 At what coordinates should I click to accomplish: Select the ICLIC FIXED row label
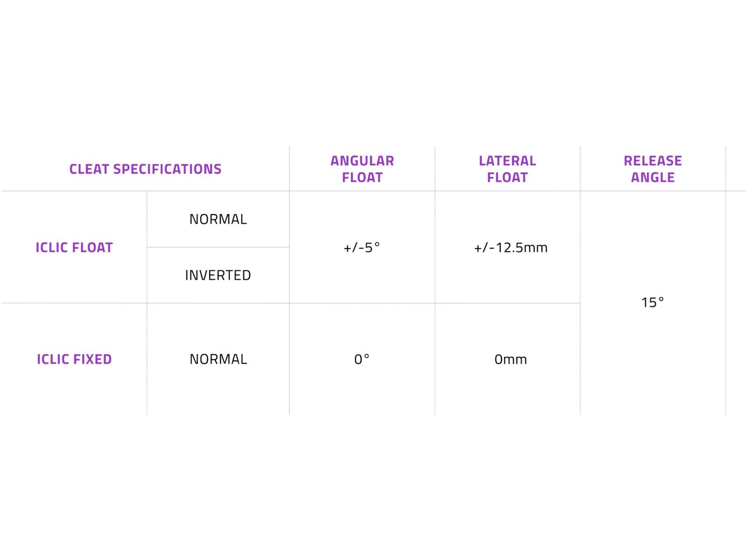tap(74, 359)
